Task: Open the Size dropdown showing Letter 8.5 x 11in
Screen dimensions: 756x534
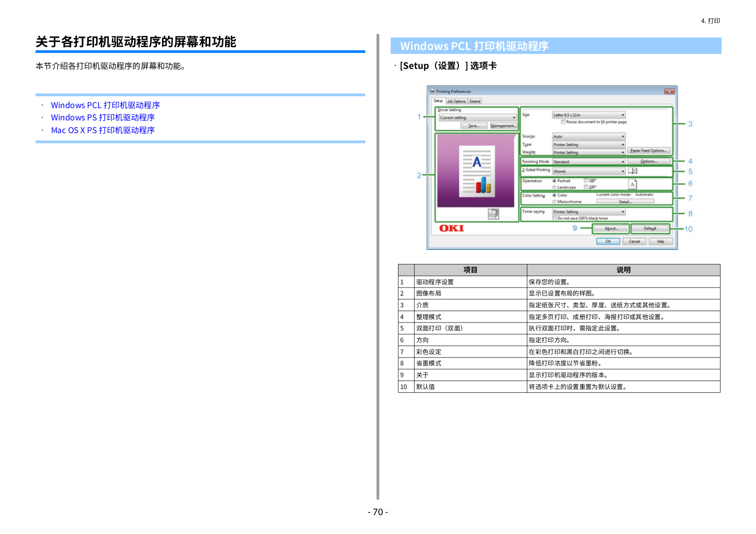Action: [x=589, y=115]
